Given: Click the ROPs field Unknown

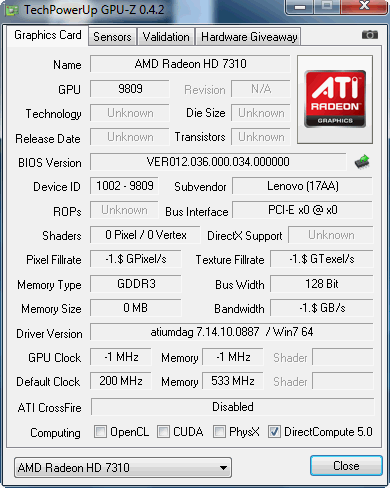Looking at the screenshot, I should pos(124,210).
